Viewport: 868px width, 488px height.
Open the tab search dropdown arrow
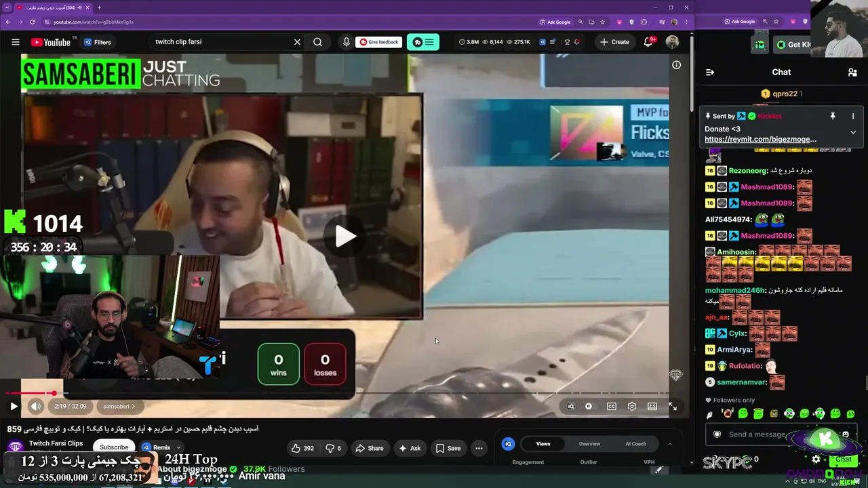(7, 7)
